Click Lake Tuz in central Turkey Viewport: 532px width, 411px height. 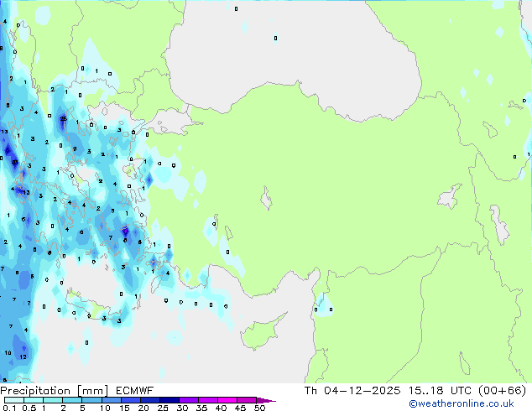pos(268,200)
